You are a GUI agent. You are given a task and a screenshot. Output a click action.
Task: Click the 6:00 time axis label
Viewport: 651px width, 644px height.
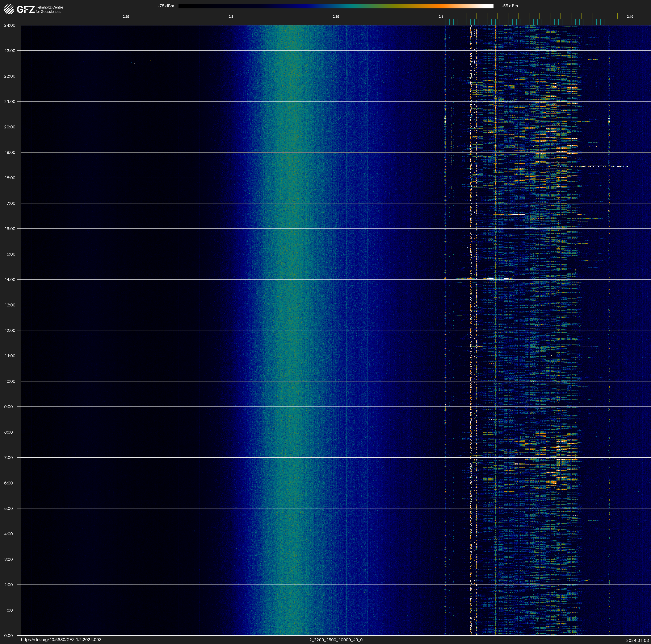9,483
